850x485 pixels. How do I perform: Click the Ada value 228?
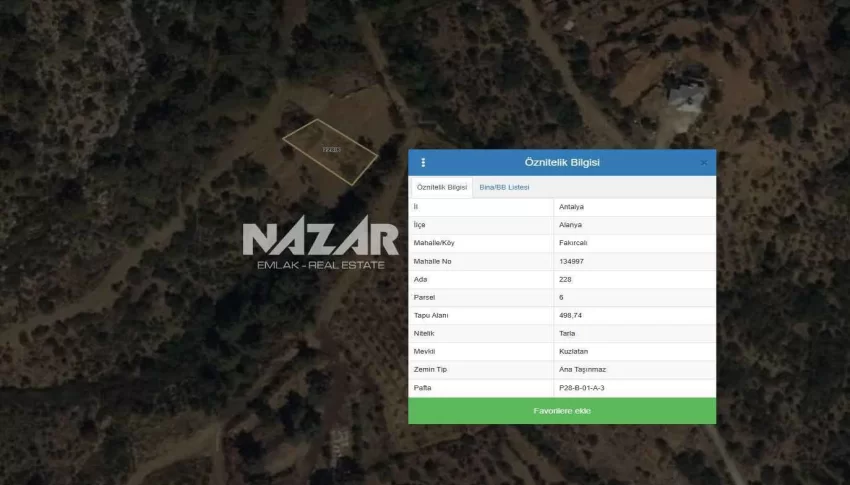[565, 279]
